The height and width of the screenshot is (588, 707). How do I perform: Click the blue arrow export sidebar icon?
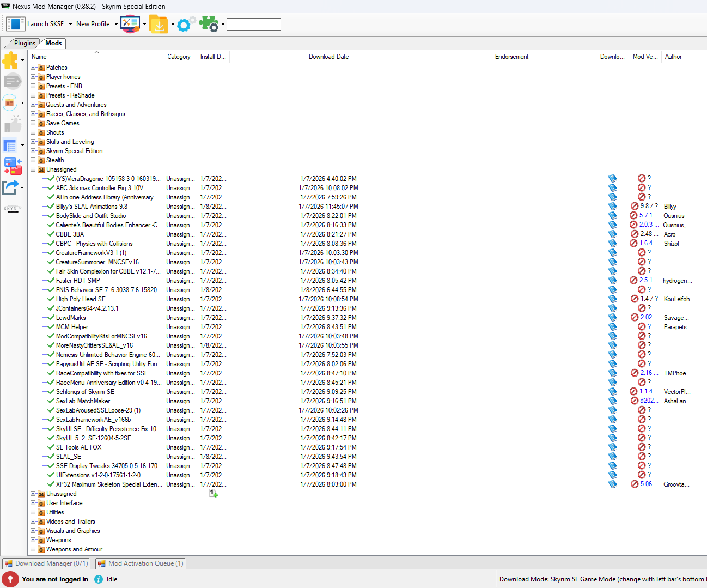[10, 187]
